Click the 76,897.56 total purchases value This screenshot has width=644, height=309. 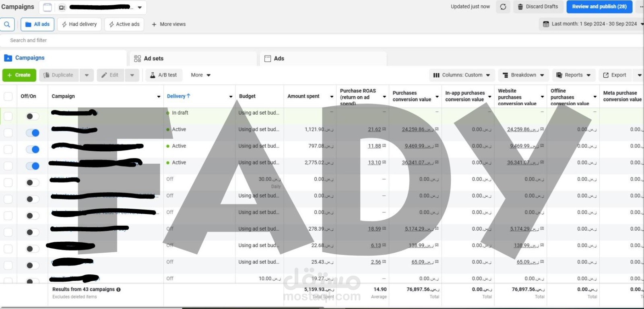point(423,289)
